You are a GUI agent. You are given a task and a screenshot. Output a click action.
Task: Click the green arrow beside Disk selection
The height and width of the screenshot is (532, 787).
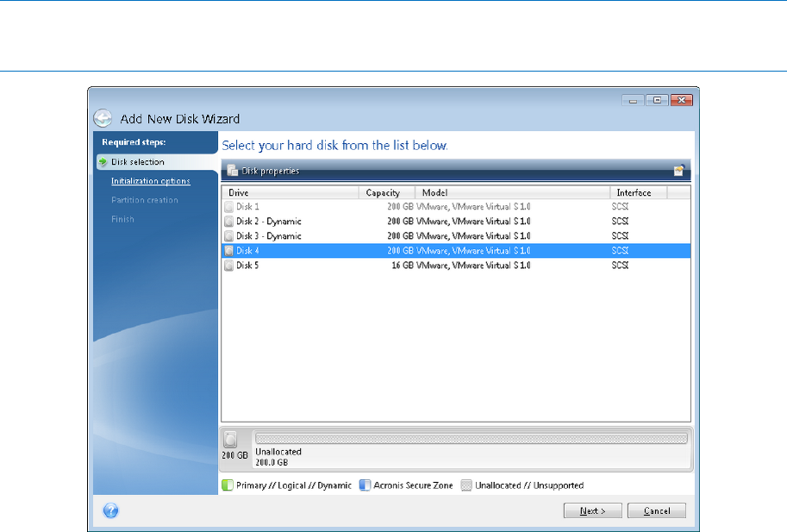(103, 161)
